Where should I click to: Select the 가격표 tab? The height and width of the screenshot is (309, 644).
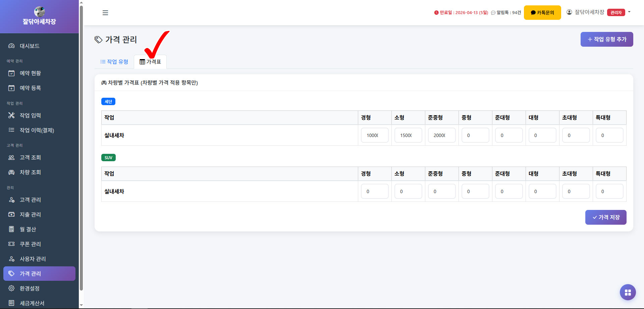pos(150,62)
